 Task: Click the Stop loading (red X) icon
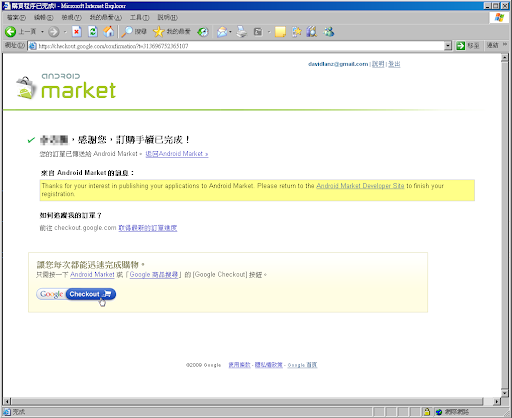(77, 32)
